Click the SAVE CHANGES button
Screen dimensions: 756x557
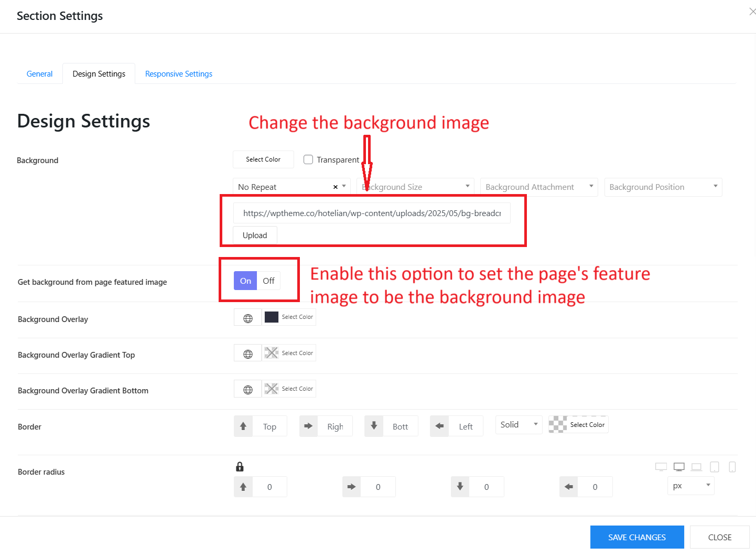[637, 537]
